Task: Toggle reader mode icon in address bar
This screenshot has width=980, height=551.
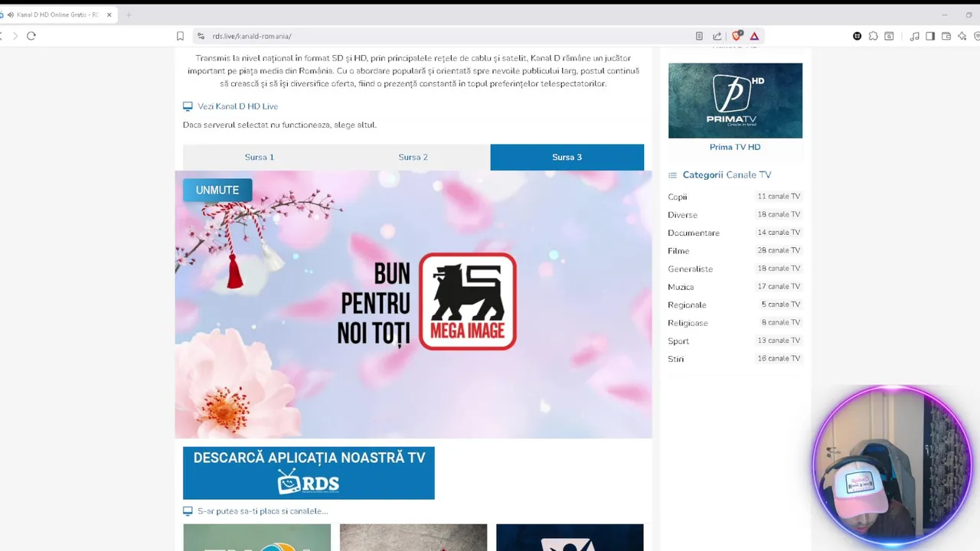Action: click(x=699, y=36)
